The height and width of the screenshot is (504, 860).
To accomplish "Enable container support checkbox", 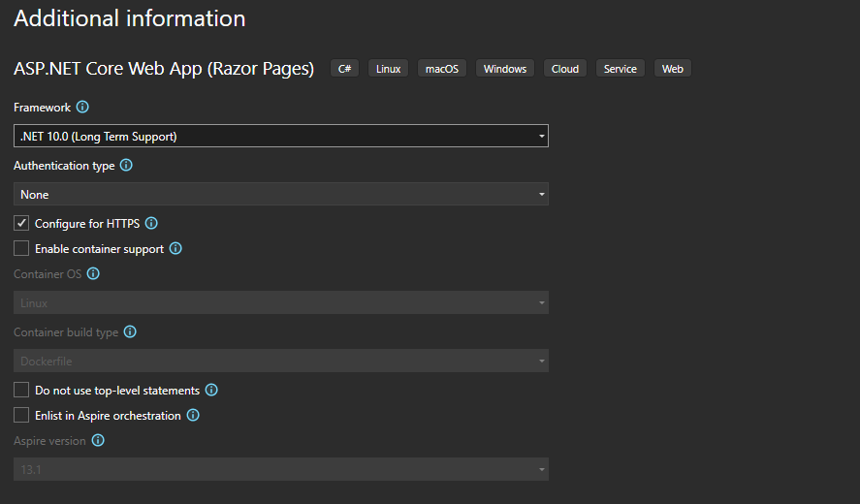I will (x=21, y=249).
